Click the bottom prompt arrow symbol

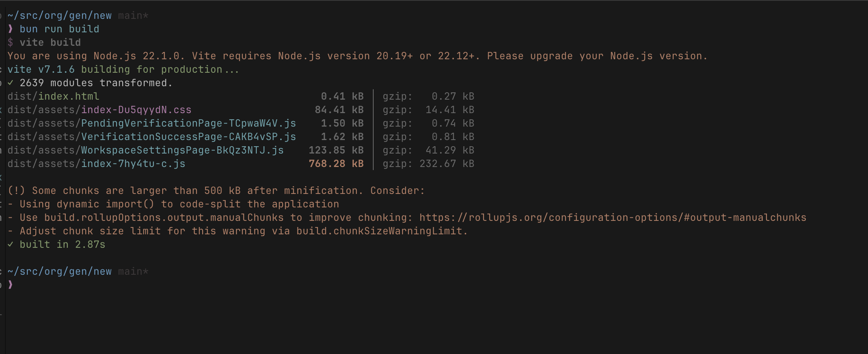(x=10, y=285)
